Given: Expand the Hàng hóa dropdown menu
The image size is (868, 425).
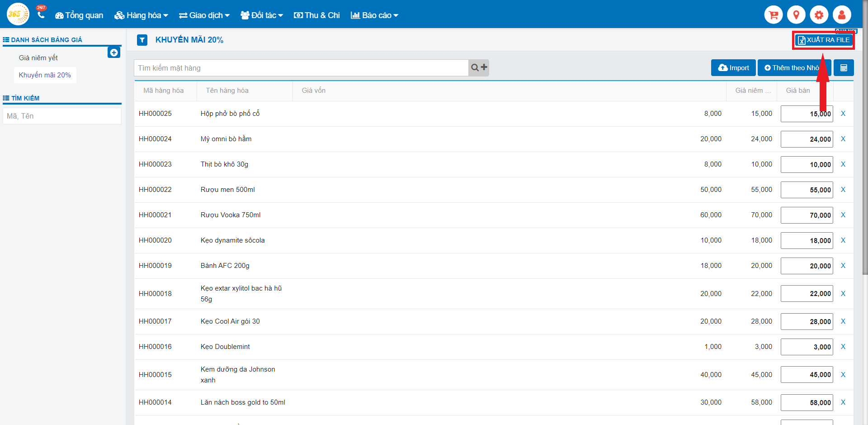Looking at the screenshot, I should pos(141,15).
